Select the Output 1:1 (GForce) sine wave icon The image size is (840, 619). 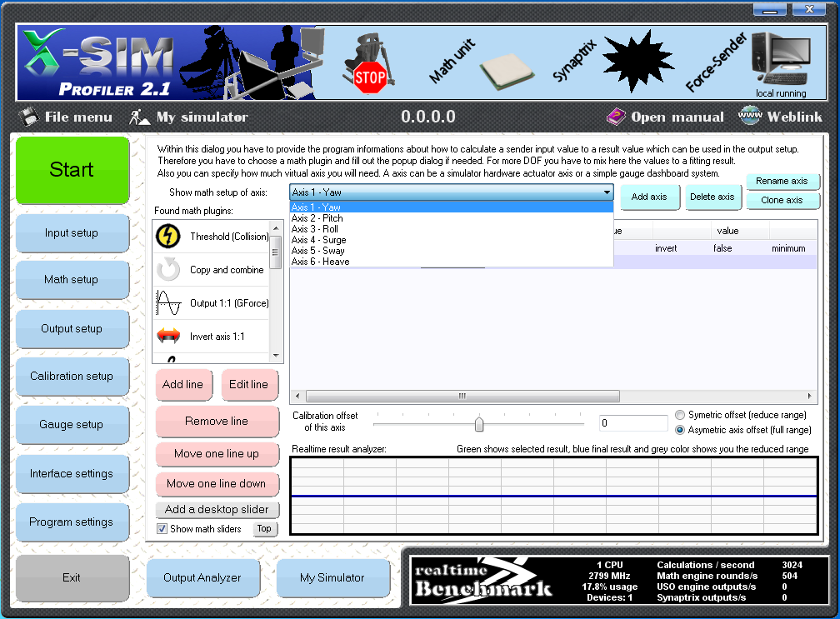[168, 302]
